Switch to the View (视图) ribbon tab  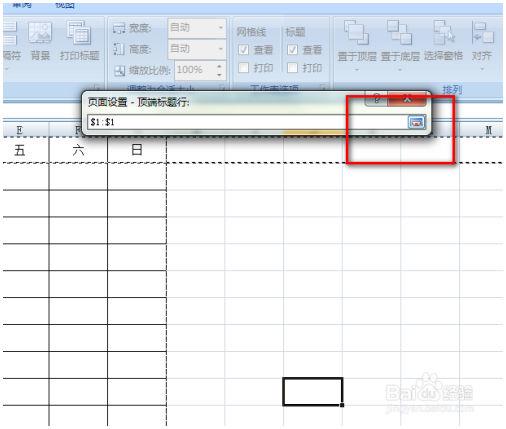65,5
